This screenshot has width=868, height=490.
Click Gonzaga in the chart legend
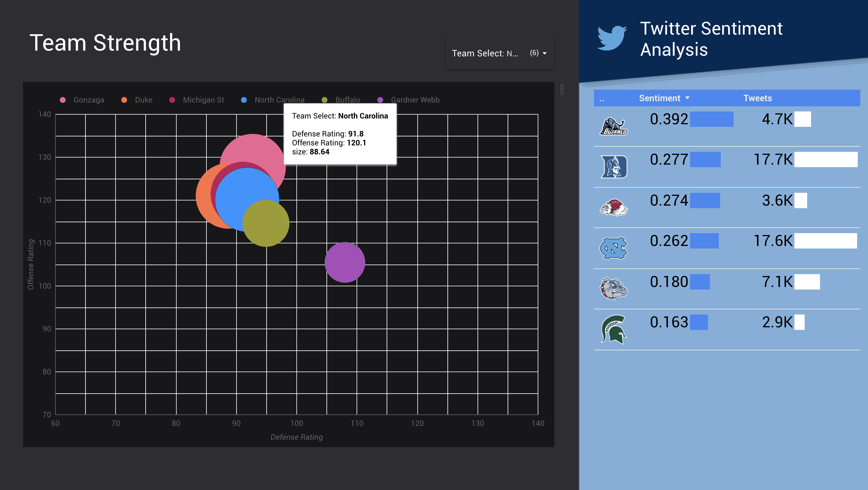tap(82, 100)
